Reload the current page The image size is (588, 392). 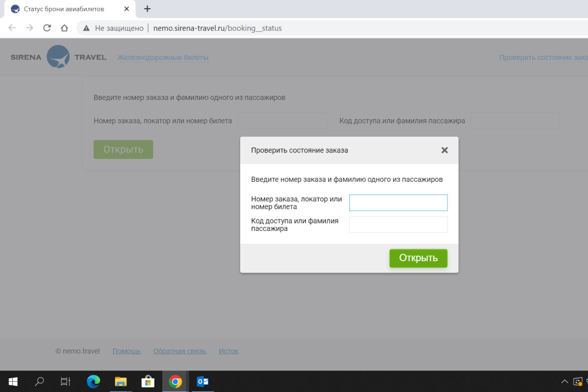(x=47, y=28)
